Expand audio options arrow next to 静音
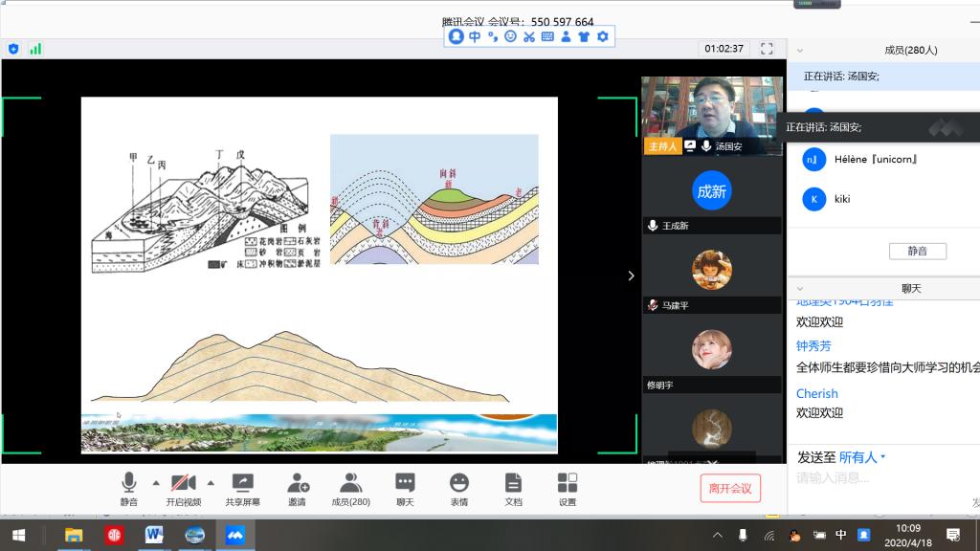The image size is (980, 551). pyautogui.click(x=156, y=481)
